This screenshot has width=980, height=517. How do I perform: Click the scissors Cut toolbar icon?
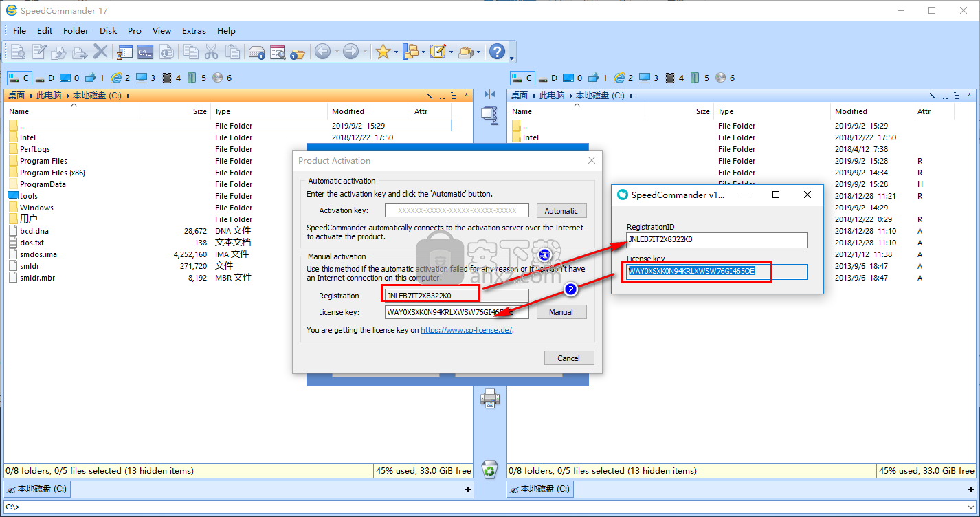click(212, 52)
